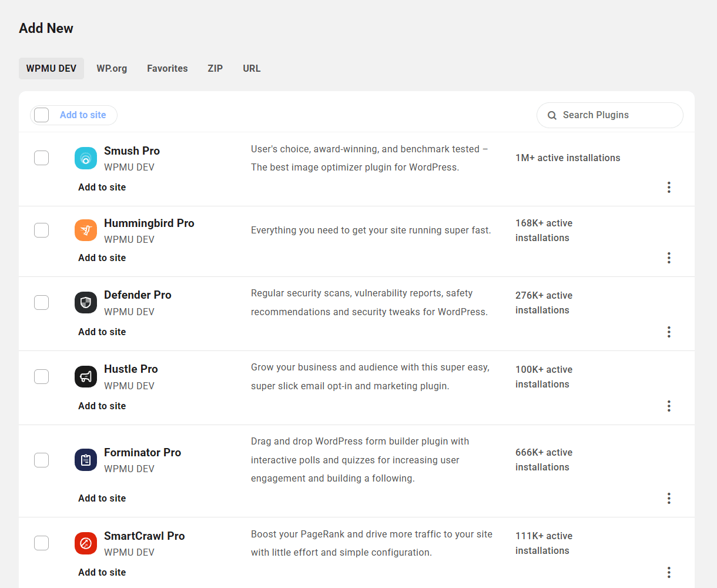Open the ZIP tab
717x588 pixels.
215,68
